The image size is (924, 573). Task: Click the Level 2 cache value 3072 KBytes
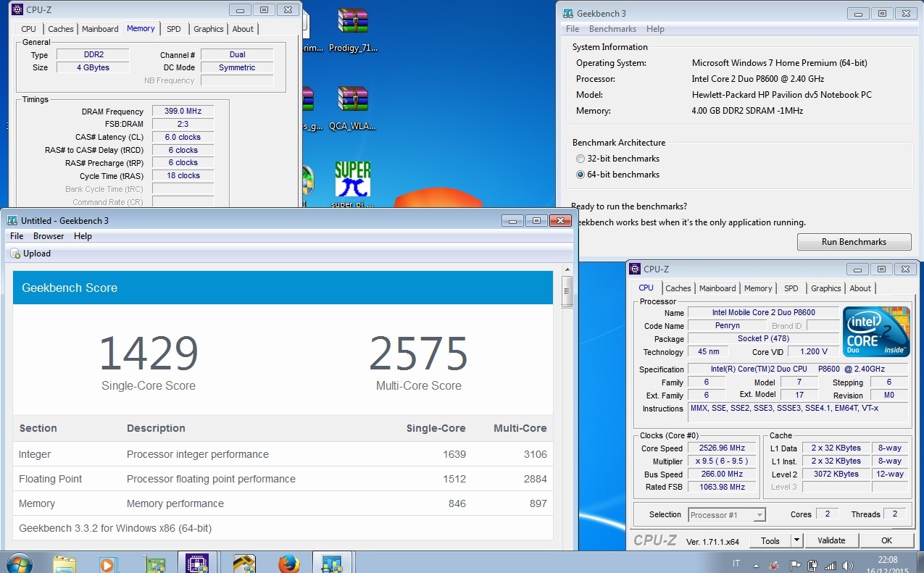tap(835, 474)
